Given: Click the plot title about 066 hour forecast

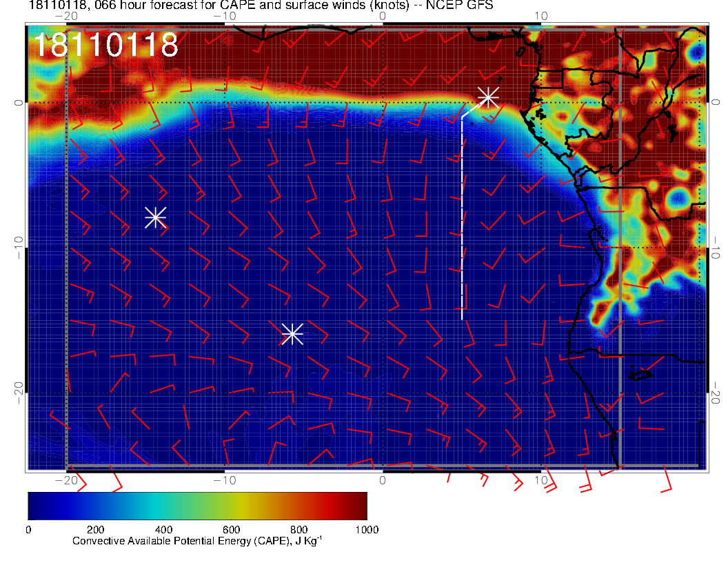Looking at the screenshot, I should [261, 6].
